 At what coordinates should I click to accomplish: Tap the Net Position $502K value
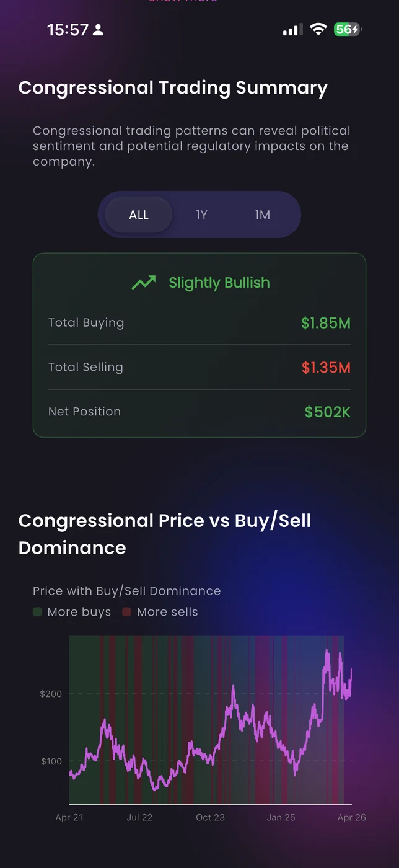(327, 412)
